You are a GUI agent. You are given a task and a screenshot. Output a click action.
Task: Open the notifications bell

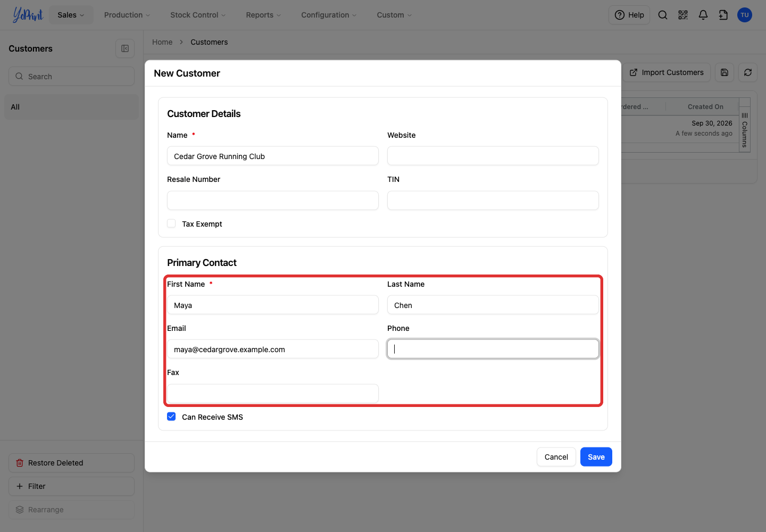(x=703, y=15)
